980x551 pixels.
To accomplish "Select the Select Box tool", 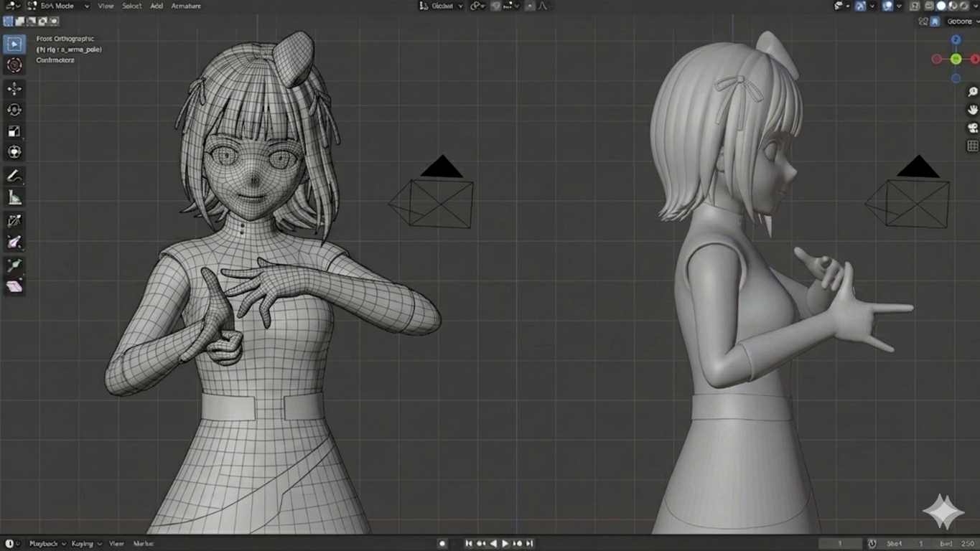I will click(14, 44).
